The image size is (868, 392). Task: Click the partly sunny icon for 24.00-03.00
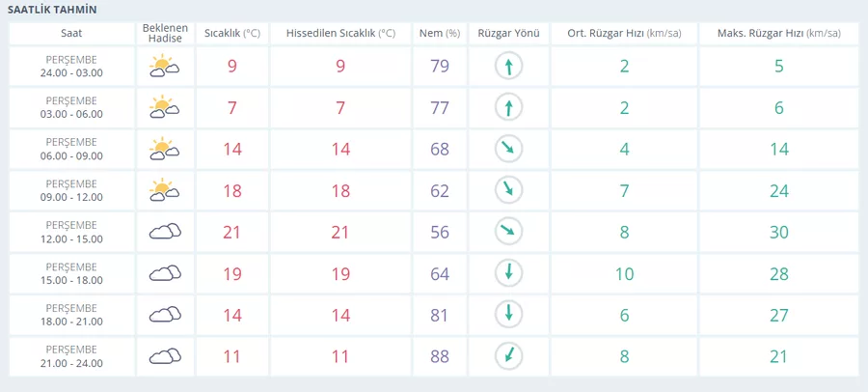164,67
